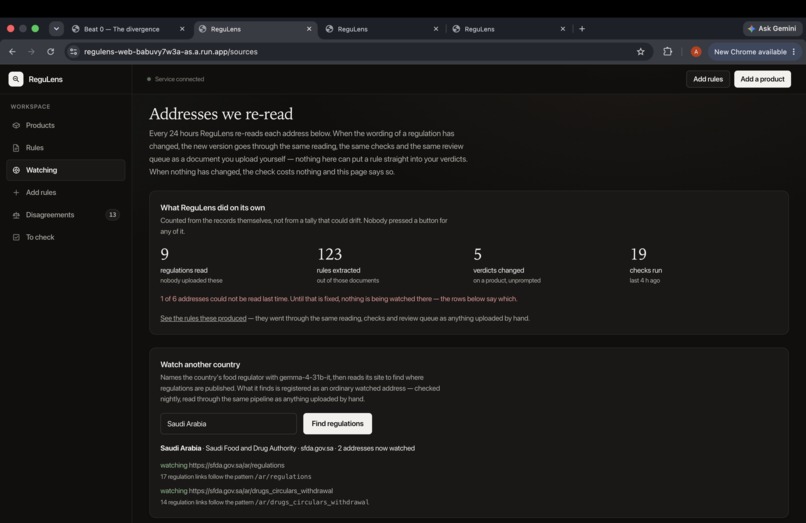Open the See the rules these produced link
The image size is (806, 523).
203,318
